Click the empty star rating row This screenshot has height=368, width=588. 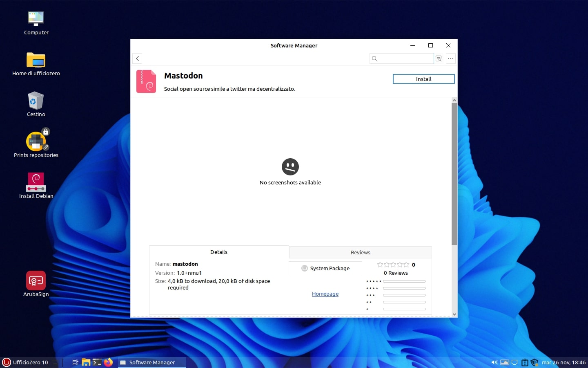point(393,265)
